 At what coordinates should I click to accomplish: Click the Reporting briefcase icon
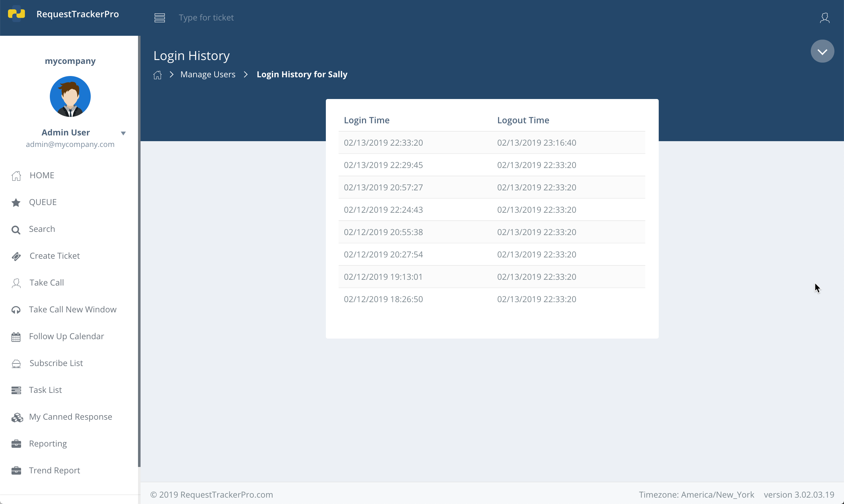[16, 444]
